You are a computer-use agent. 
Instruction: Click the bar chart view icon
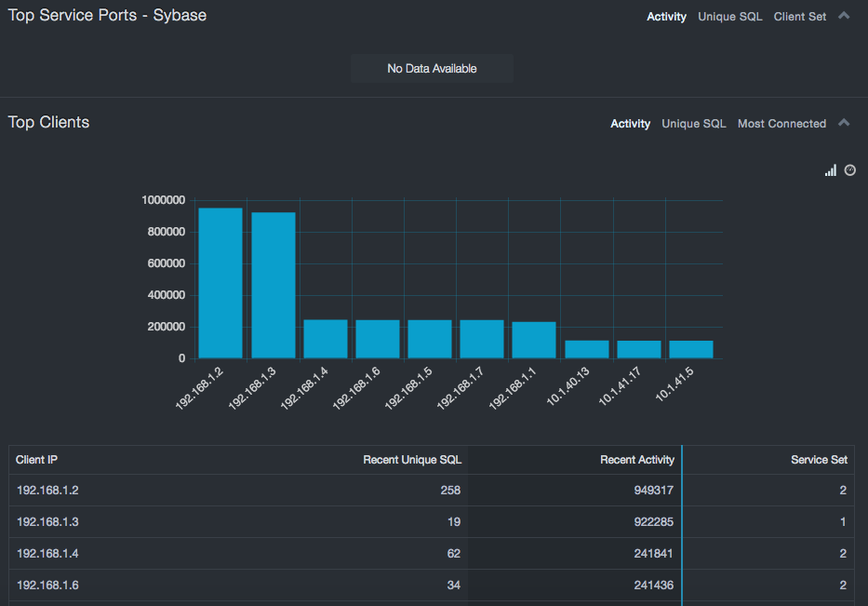pyautogui.click(x=831, y=170)
